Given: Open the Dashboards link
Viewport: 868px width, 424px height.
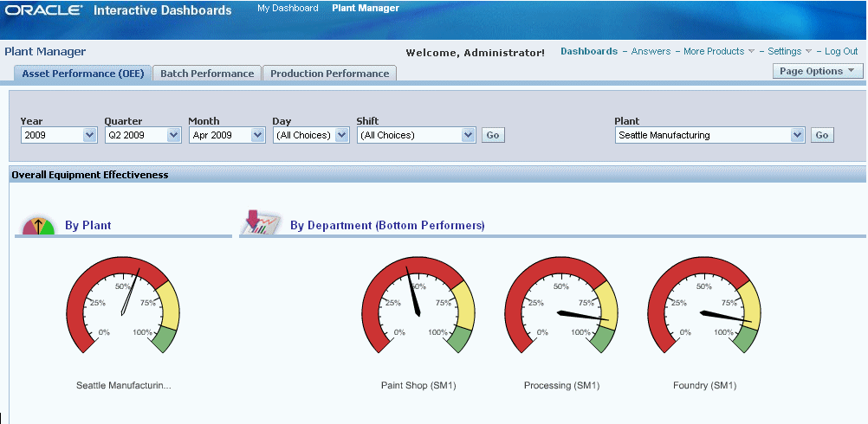Looking at the screenshot, I should [589, 51].
